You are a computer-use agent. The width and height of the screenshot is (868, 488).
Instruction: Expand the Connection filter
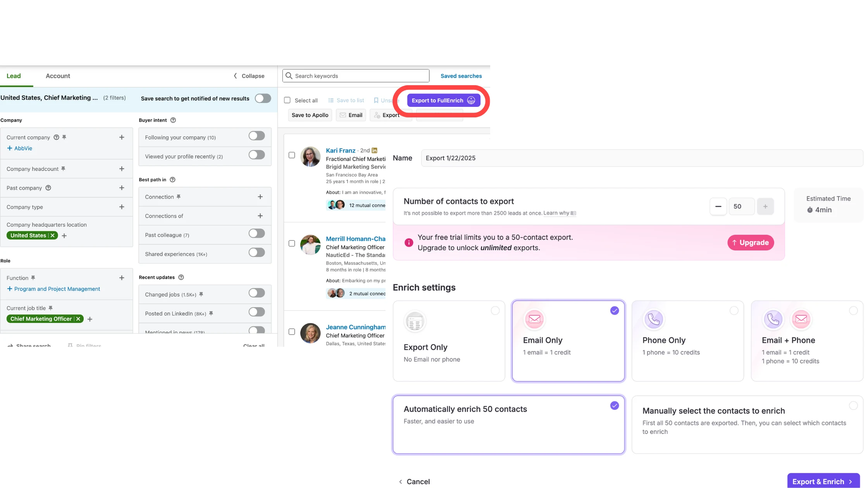click(260, 197)
